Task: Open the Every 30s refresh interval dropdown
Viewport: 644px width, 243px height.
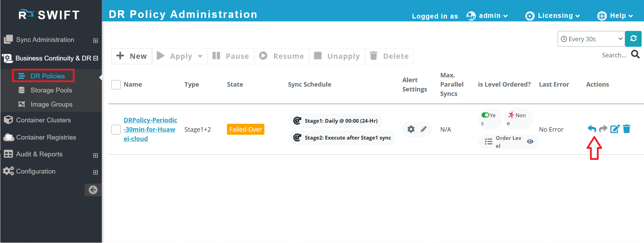Action: [591, 39]
